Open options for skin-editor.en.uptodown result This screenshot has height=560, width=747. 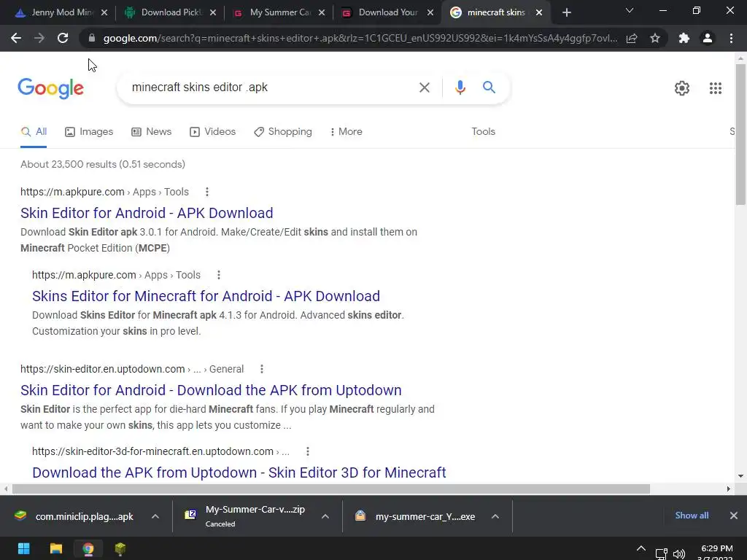pyautogui.click(x=262, y=369)
